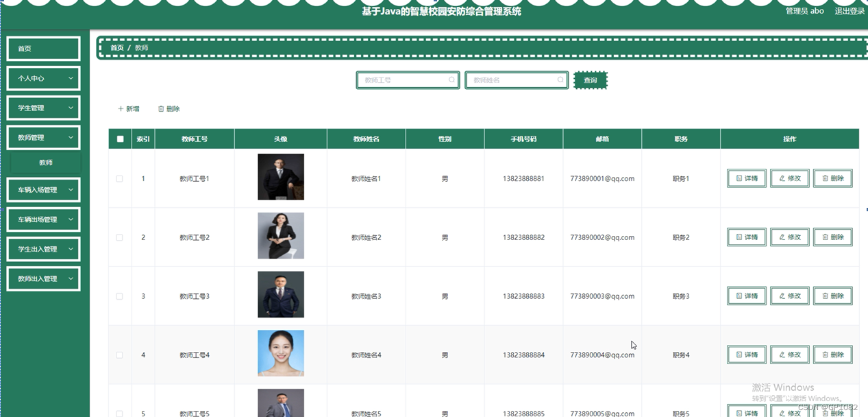868x417 pixels.
Task: Click the 职务3 cell
Action: pyautogui.click(x=681, y=296)
